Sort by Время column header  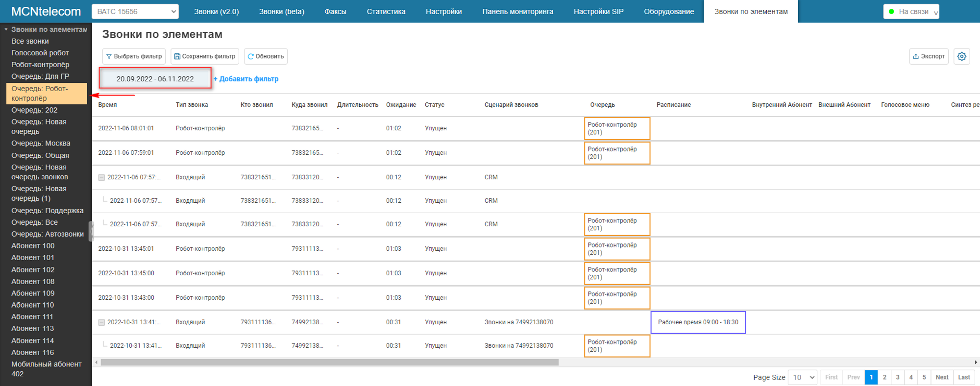pos(107,105)
